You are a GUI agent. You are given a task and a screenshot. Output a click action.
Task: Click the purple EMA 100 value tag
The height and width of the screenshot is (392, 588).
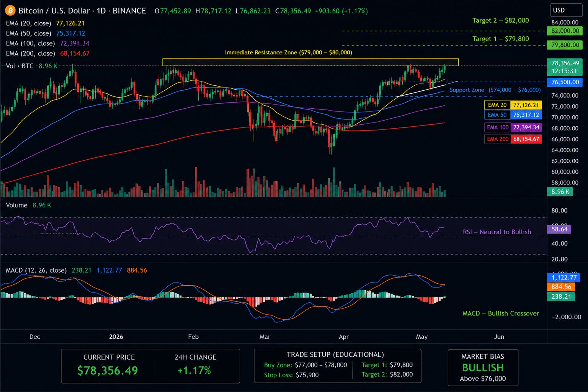(x=513, y=127)
